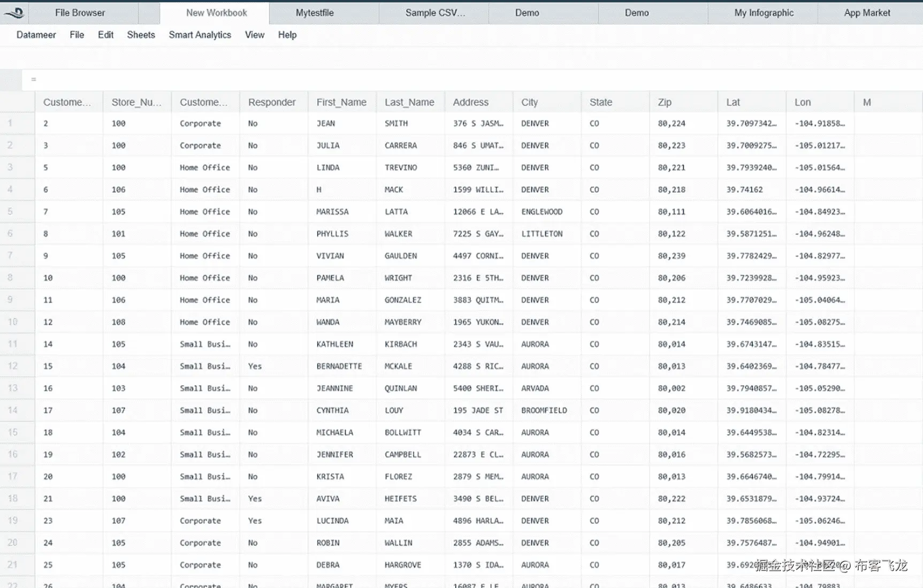The height and width of the screenshot is (588, 923).
Task: Select the Zip column header
Action: coord(684,102)
